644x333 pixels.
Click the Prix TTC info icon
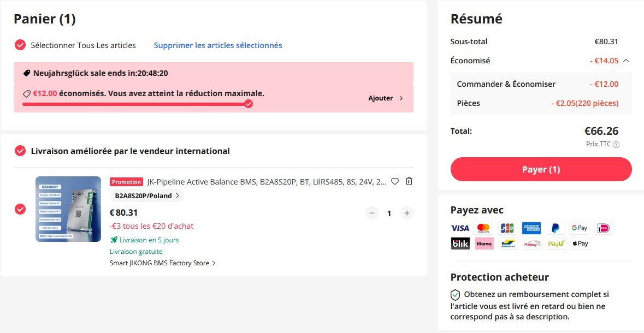click(x=616, y=145)
